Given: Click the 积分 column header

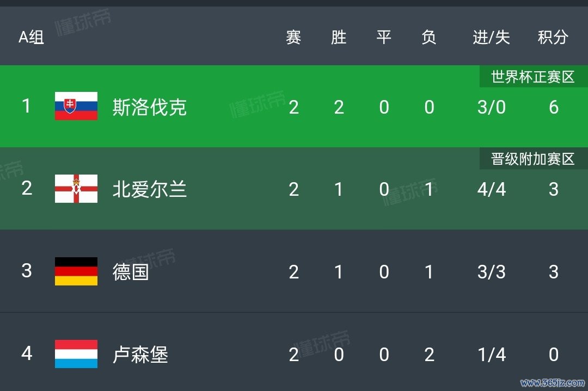Looking at the screenshot, I should point(553,37).
